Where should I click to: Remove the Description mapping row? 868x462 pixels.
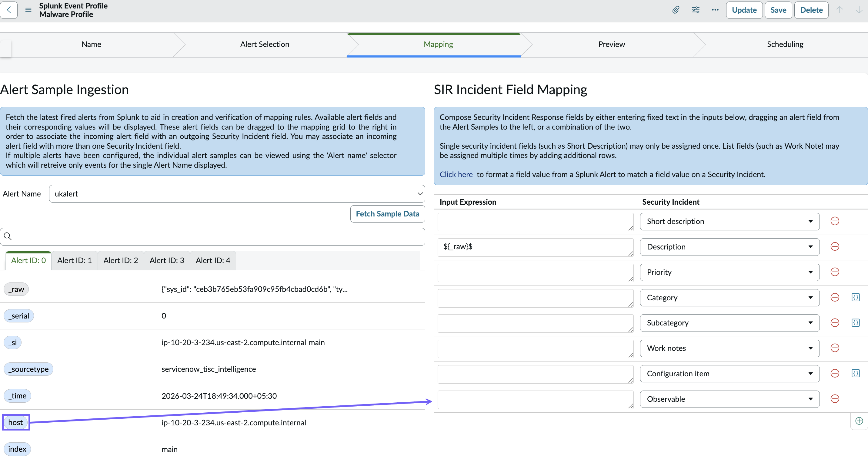coord(835,247)
